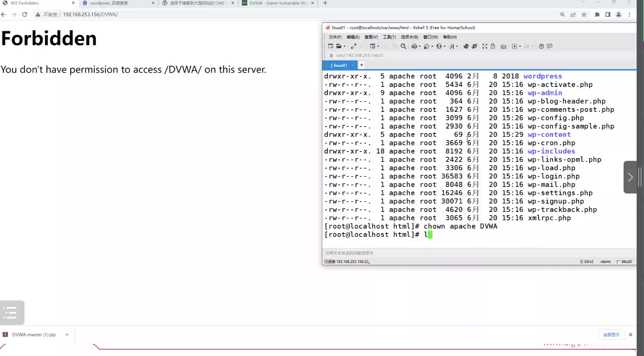Open the 文件(F) menu in Xshell

coord(335,37)
